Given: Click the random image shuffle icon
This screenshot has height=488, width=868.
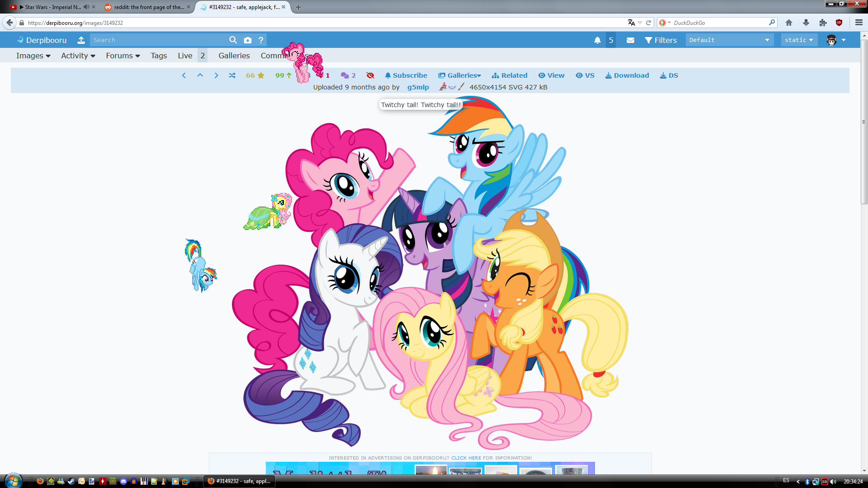Looking at the screenshot, I should click(x=232, y=75).
